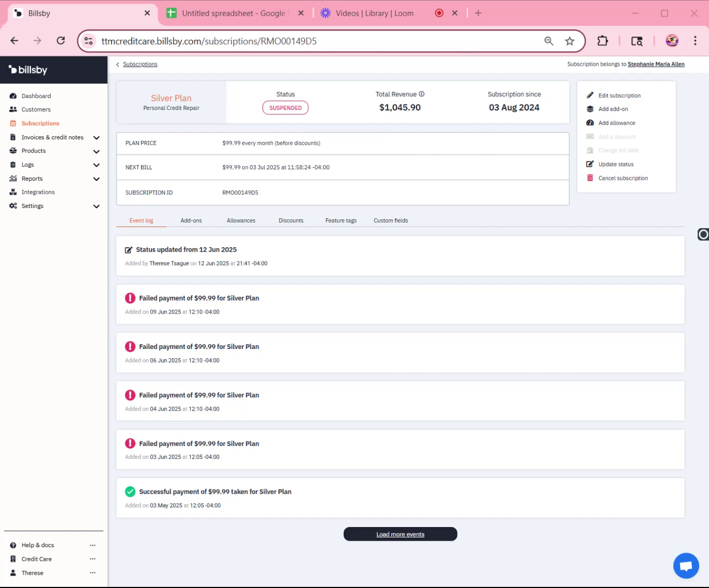Switch to the Event log tab

(x=141, y=220)
